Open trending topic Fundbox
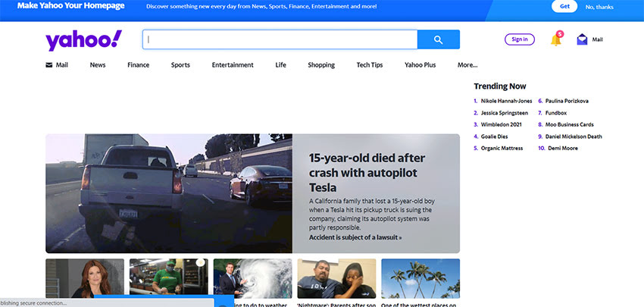The image size is (644, 307). pyautogui.click(x=556, y=113)
